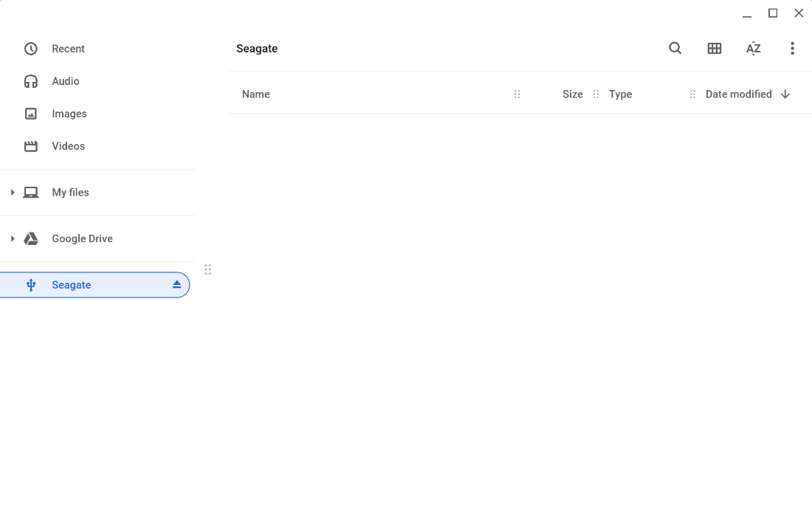Switch to thumbnail grid view

(714, 49)
